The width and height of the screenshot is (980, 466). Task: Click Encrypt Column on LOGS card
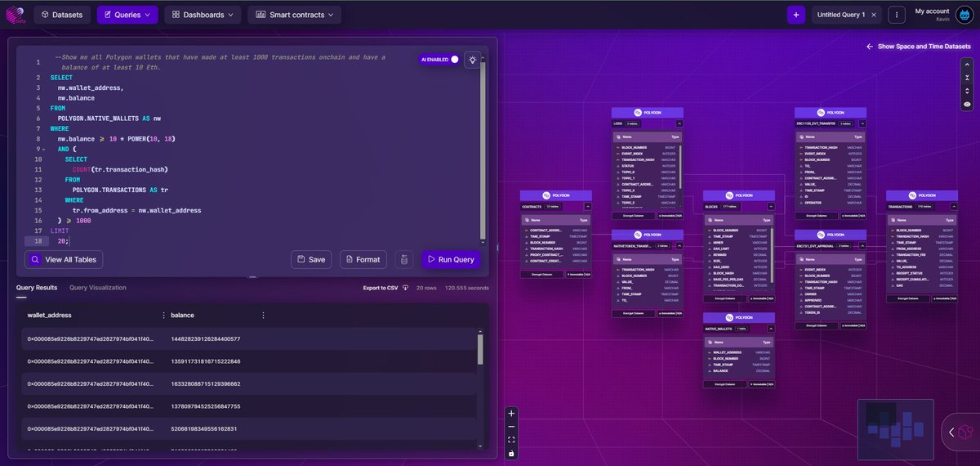coord(635,215)
